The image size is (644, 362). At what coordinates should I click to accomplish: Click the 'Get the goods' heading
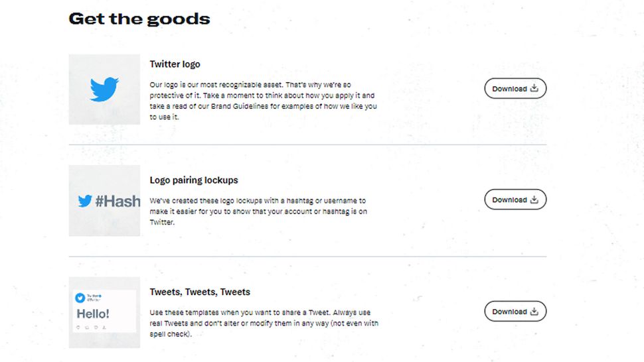[x=139, y=19]
